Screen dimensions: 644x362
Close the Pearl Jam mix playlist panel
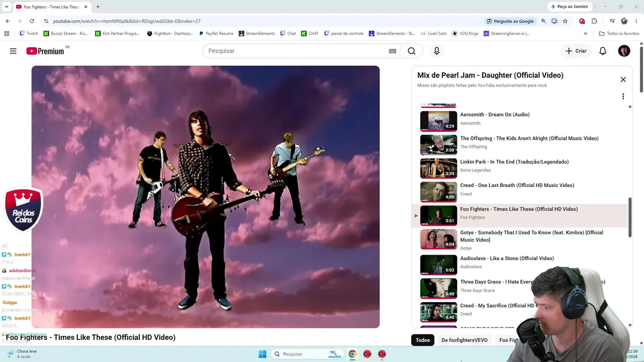click(x=623, y=79)
